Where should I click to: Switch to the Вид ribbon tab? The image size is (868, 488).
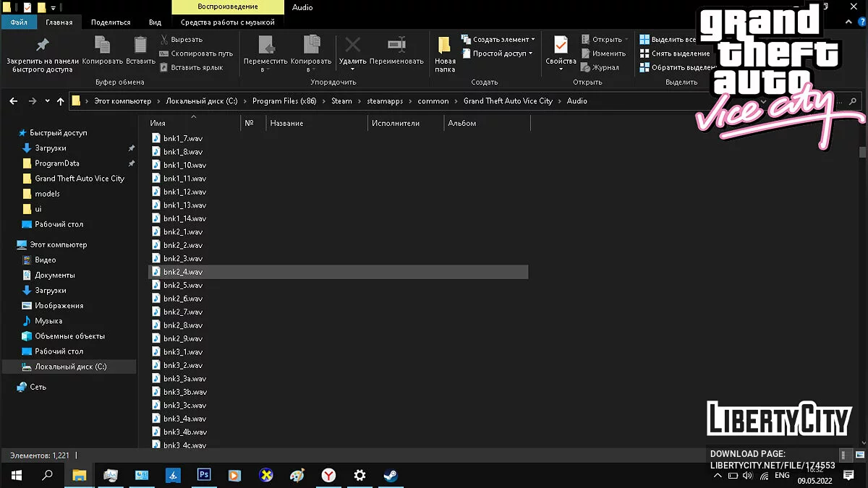(x=155, y=22)
